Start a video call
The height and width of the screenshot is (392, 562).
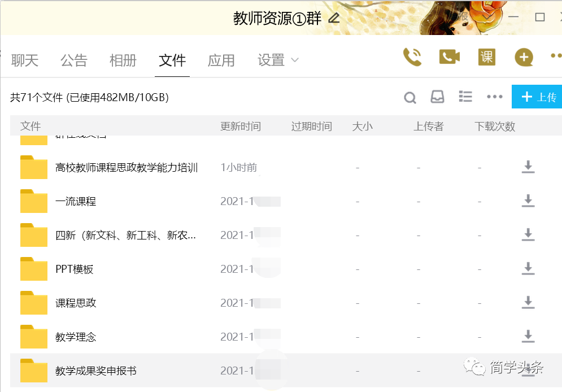tap(450, 57)
